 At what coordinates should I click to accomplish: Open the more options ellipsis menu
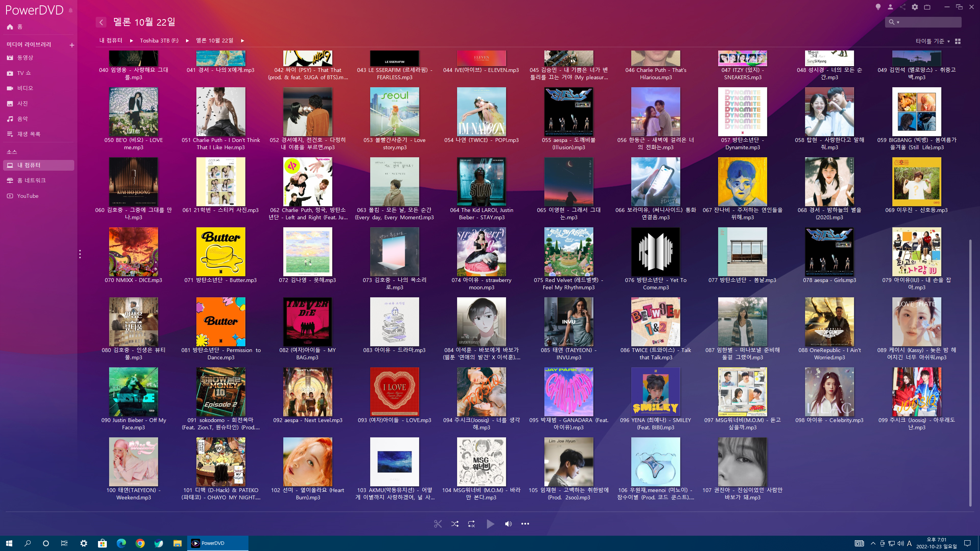tap(525, 524)
